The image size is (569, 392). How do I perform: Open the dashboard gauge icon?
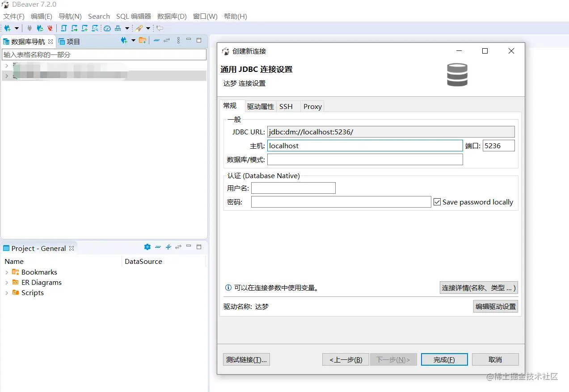[x=107, y=28]
